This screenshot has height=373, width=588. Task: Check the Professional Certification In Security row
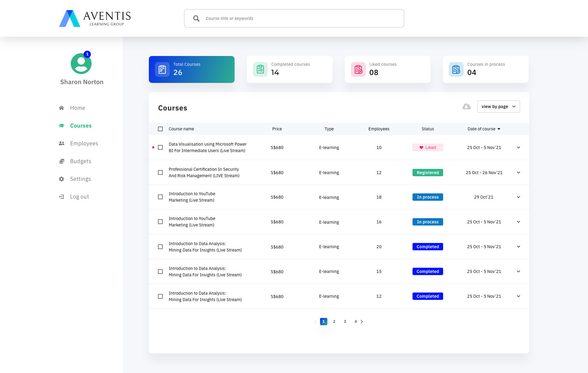[160, 173]
